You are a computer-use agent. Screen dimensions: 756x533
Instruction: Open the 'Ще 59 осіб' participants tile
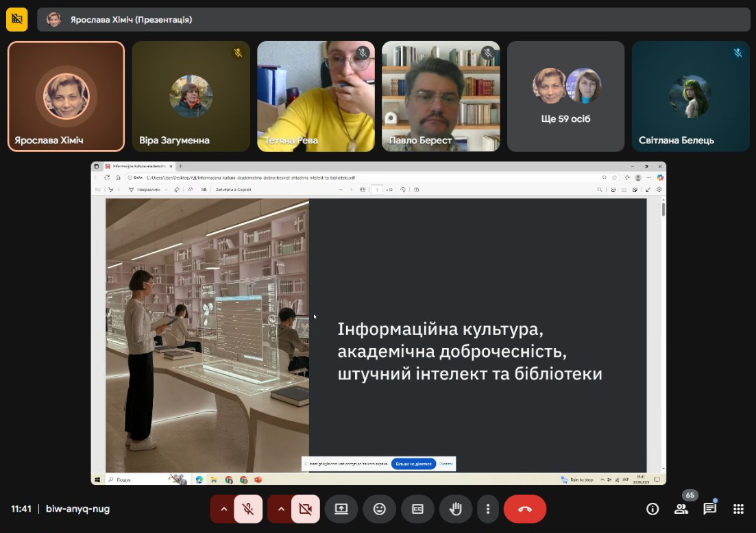[565, 97]
